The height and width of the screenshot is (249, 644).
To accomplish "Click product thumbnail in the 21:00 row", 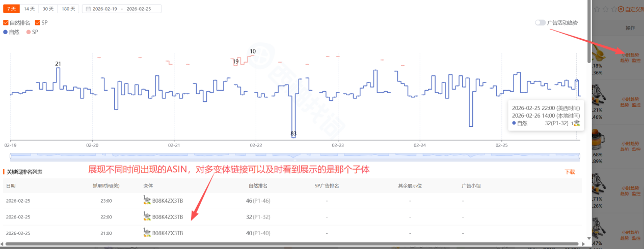I will pyautogui.click(x=147, y=233).
